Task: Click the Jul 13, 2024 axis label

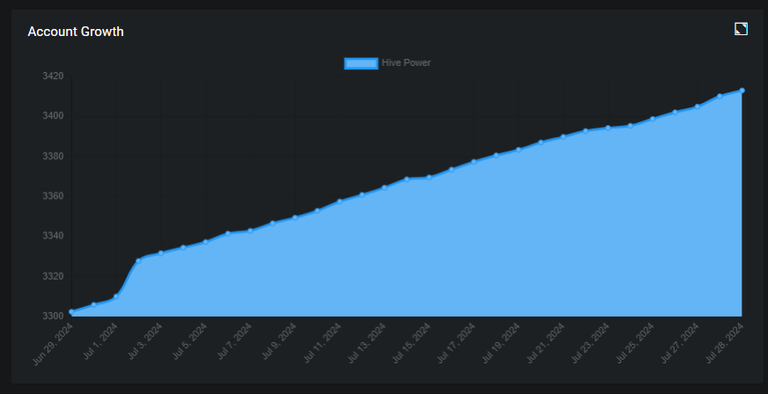Action: [366, 343]
